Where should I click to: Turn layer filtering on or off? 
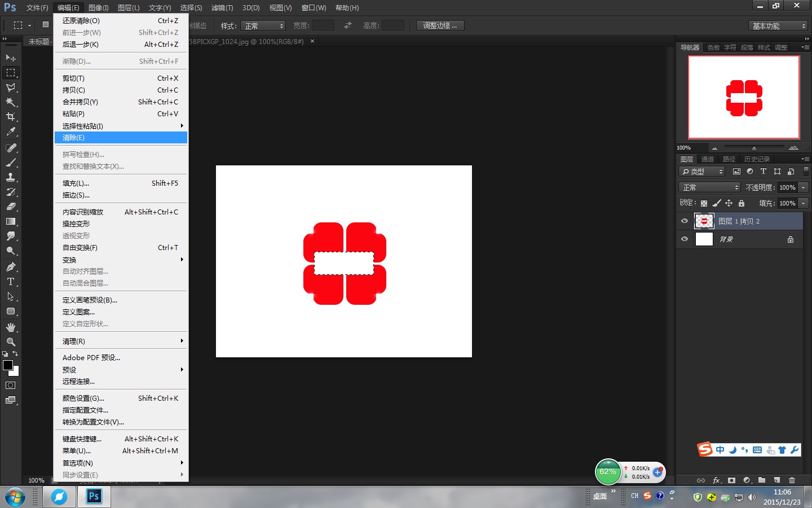tap(806, 172)
